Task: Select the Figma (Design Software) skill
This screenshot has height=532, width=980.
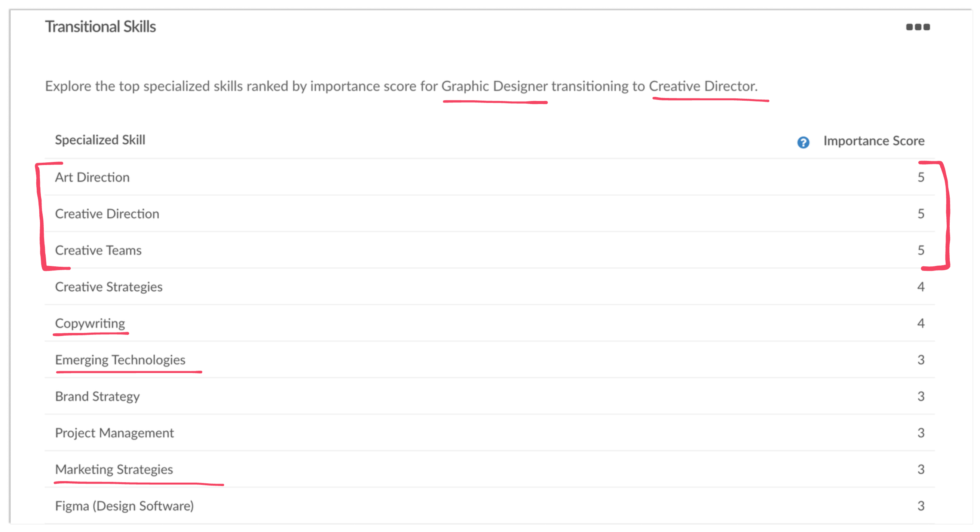Action: [x=125, y=506]
